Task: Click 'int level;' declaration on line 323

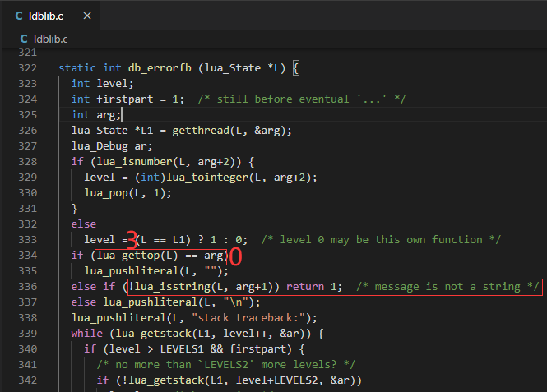Action: click(102, 84)
